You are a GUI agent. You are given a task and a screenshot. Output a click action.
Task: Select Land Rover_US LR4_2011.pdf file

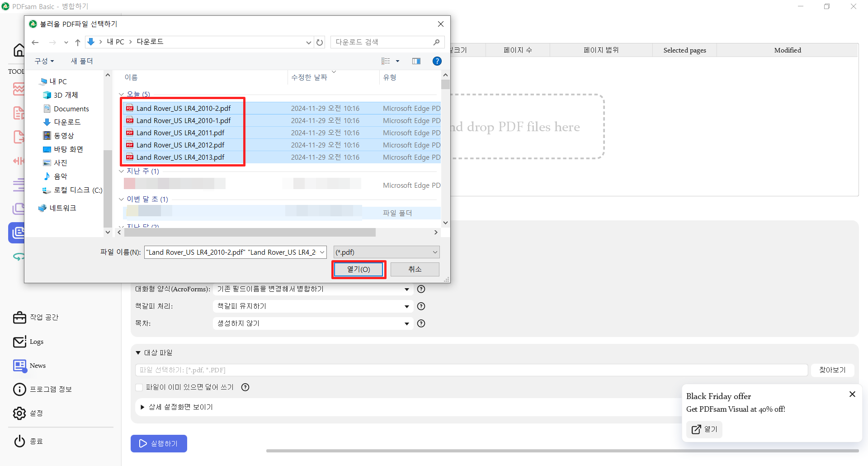tap(180, 133)
